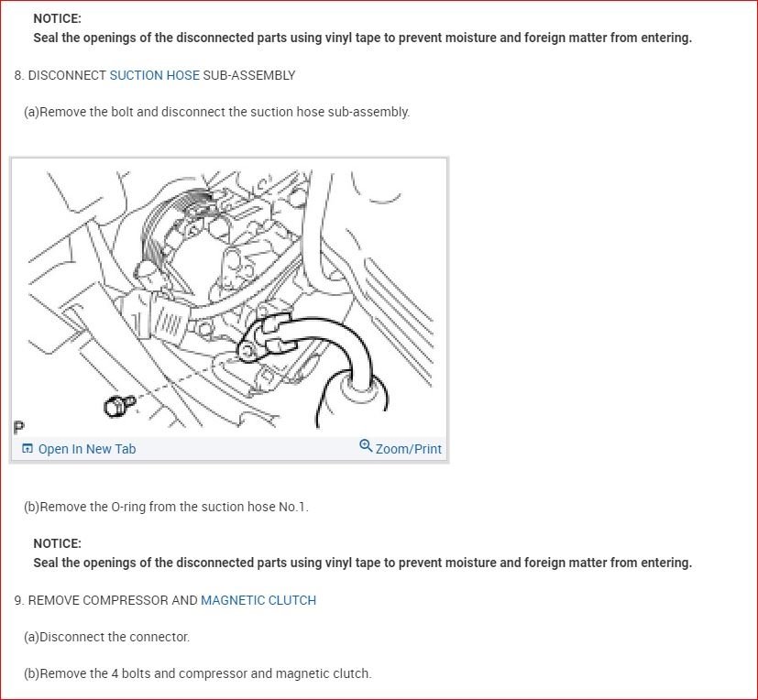Click the 'Disconnect the connector' instruction
The height and width of the screenshot is (700, 758).
[106, 637]
